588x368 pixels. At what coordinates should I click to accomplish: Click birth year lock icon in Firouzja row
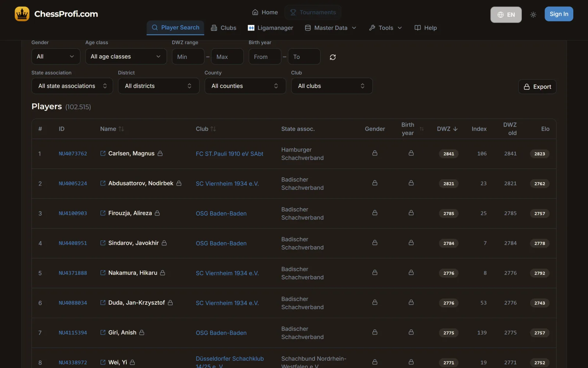[411, 213]
